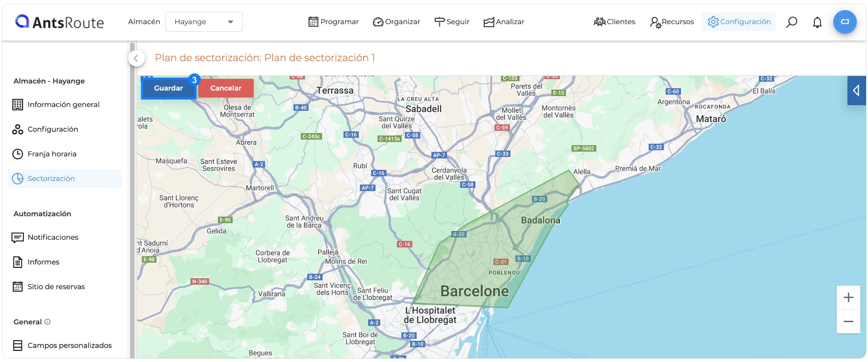
Task: Click the Plan de sectorización title
Action: pos(265,58)
